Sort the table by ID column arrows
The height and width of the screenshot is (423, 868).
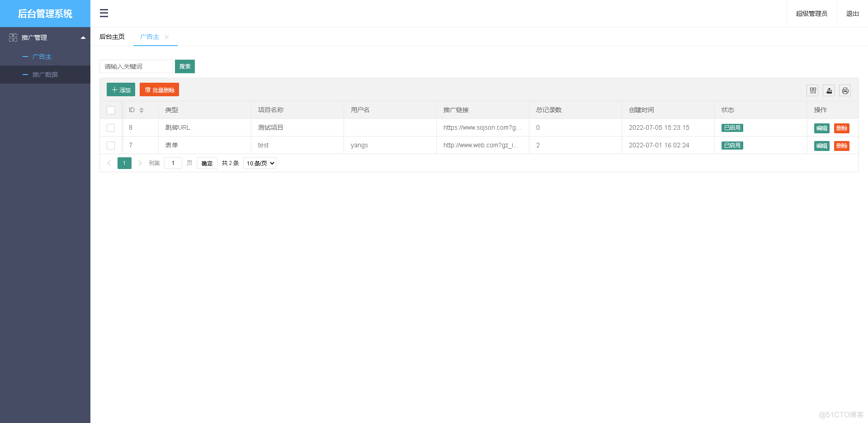tap(142, 110)
